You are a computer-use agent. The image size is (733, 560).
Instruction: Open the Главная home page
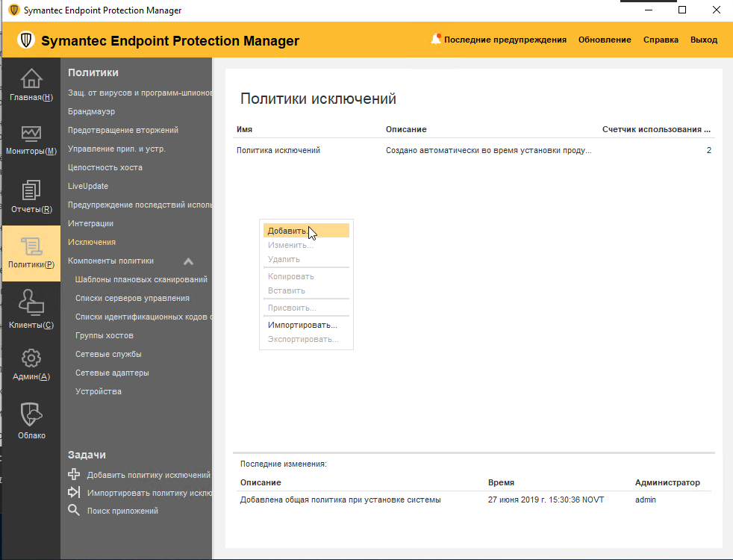[x=30, y=84]
